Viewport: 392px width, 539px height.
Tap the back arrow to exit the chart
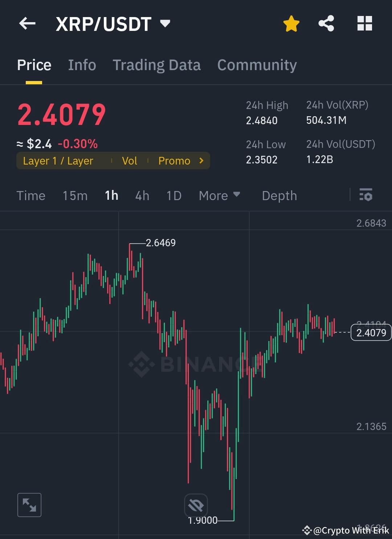[27, 23]
